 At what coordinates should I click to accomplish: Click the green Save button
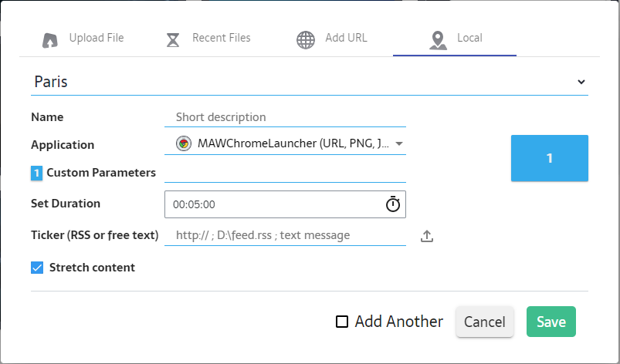click(551, 322)
